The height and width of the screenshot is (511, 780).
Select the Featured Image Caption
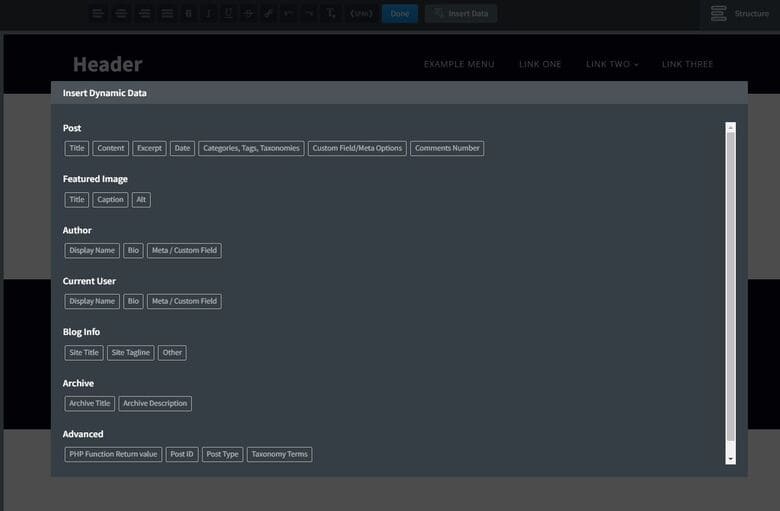click(x=110, y=200)
